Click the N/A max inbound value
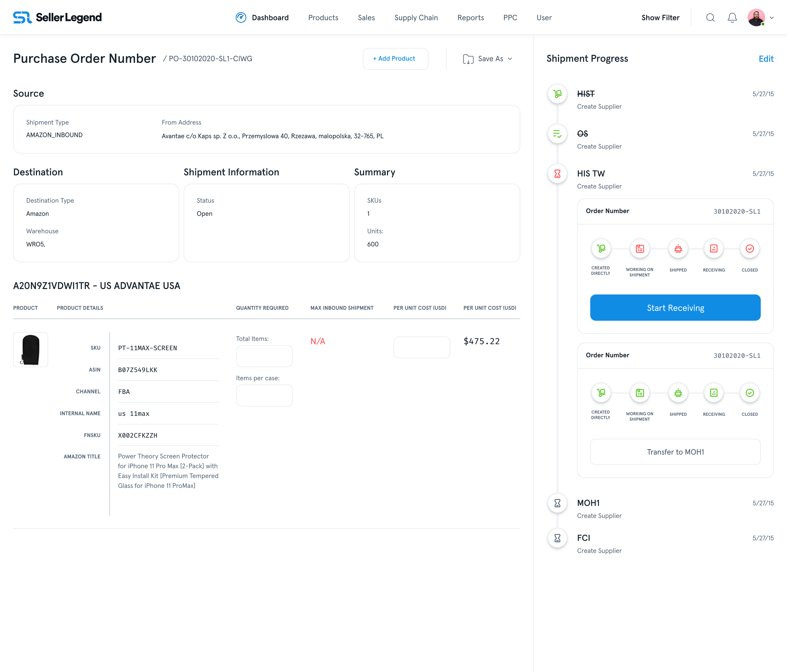 point(318,341)
